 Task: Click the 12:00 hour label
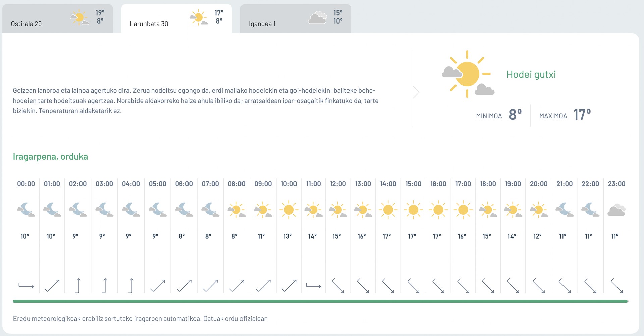click(338, 184)
